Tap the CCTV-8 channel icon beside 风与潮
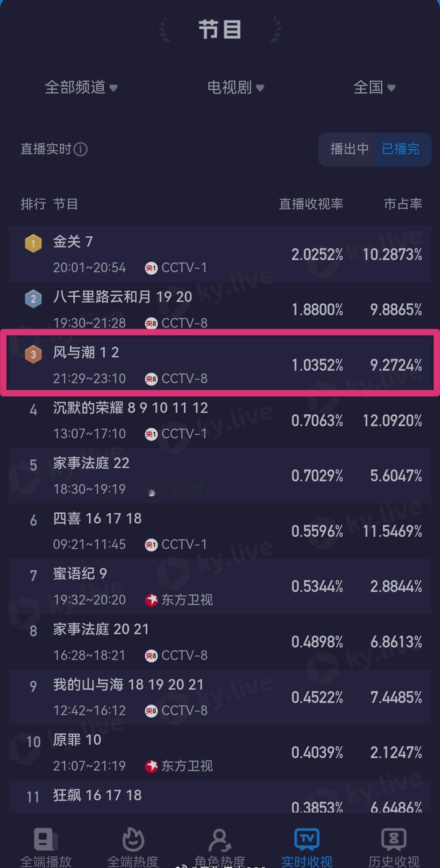440x868 pixels. (152, 379)
